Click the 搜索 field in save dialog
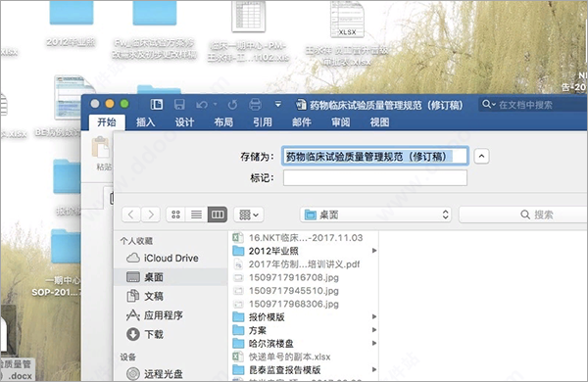The width and height of the screenshot is (588, 382). tap(523, 215)
